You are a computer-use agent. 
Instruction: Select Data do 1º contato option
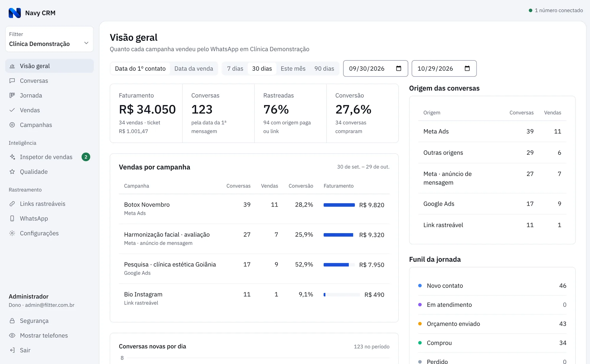coord(140,69)
